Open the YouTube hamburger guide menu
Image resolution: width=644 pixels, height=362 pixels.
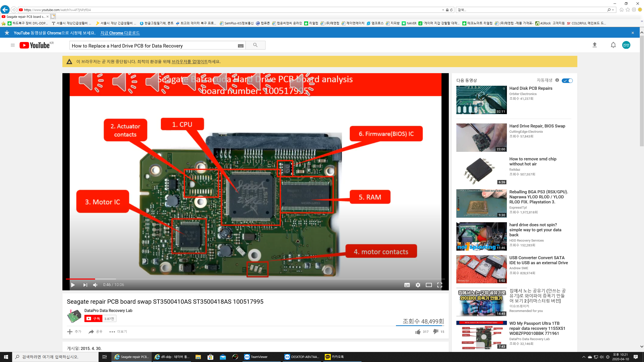click(x=13, y=45)
